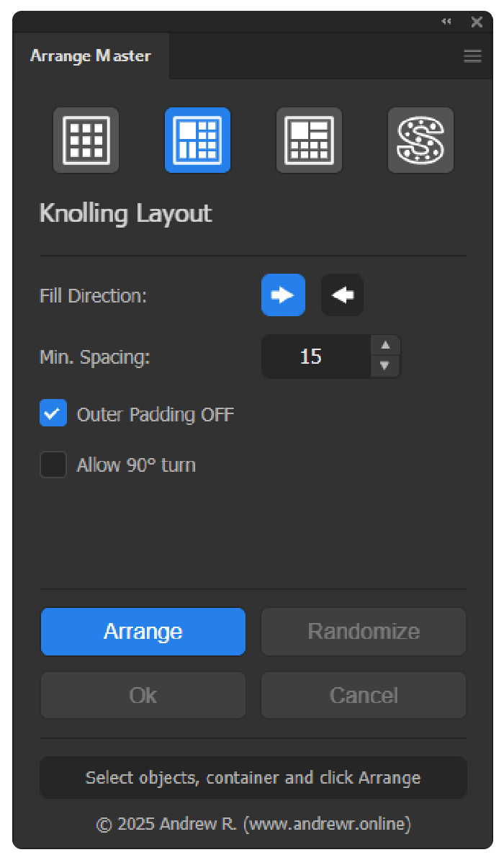
Task: Decrease Min. Spacing with down arrow
Action: click(x=385, y=366)
